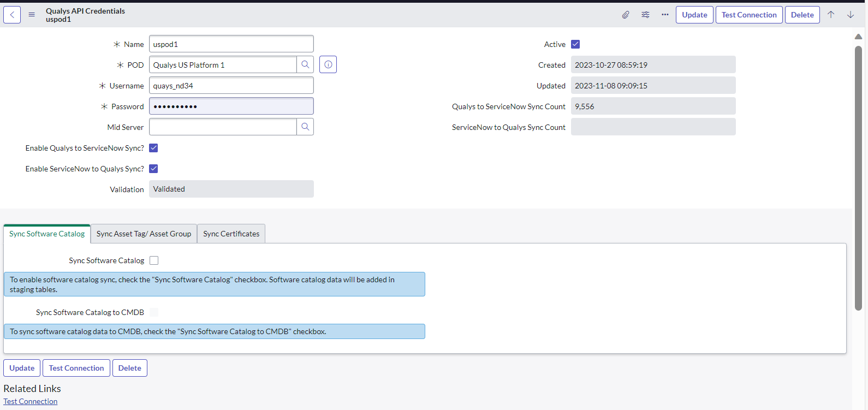Click the Related Links heading
This screenshot has height=410, width=868.
[x=32, y=389]
